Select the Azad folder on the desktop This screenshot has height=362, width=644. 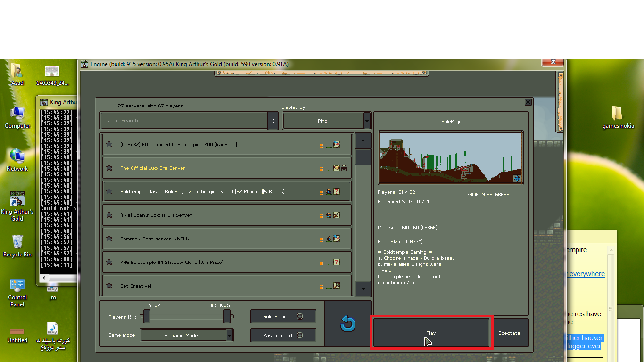coord(17,74)
